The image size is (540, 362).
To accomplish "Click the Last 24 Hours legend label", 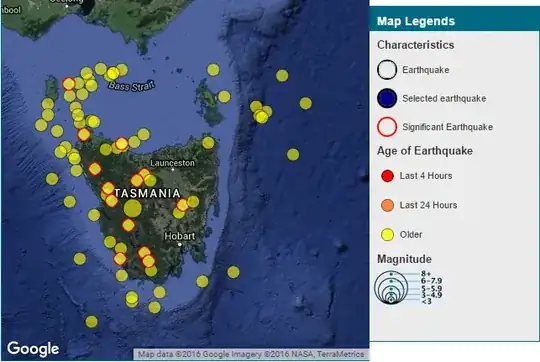I will [428, 205].
